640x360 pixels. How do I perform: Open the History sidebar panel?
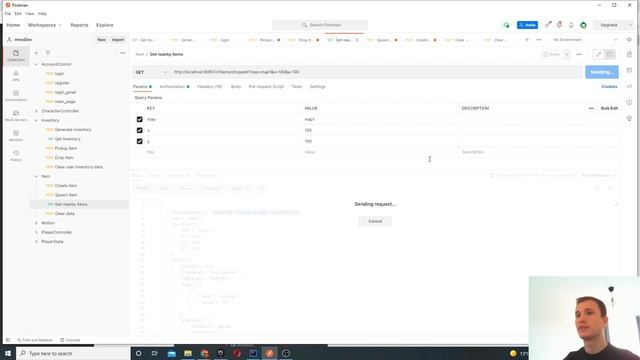tap(16, 156)
